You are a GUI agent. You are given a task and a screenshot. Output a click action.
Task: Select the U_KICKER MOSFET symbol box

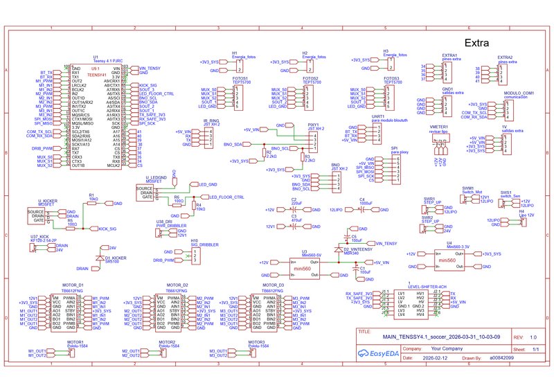(36, 216)
